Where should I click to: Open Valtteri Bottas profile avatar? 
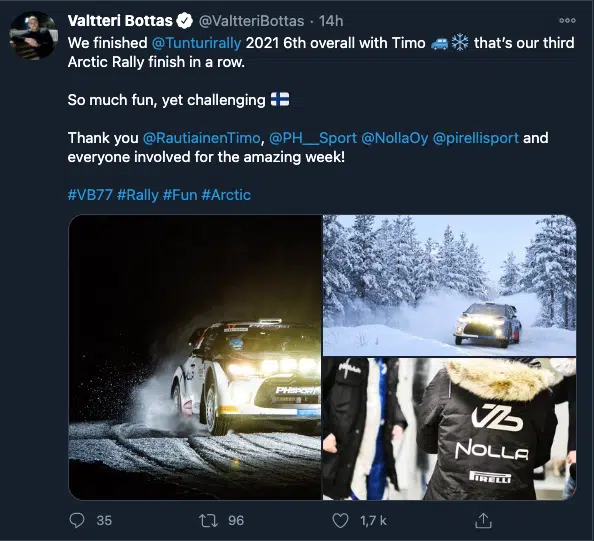coord(33,35)
